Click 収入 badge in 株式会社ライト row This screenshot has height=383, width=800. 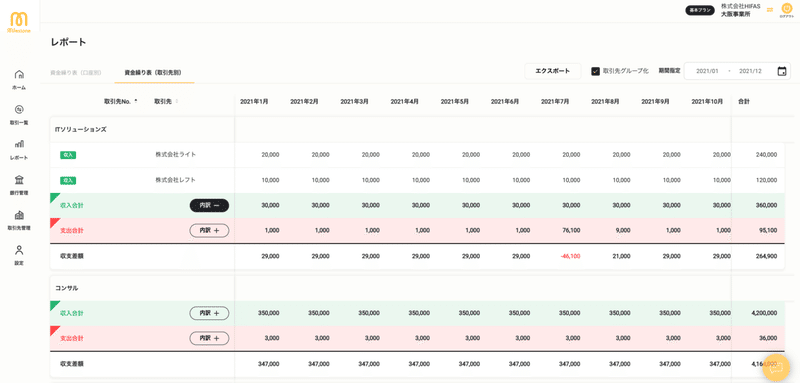click(68, 155)
